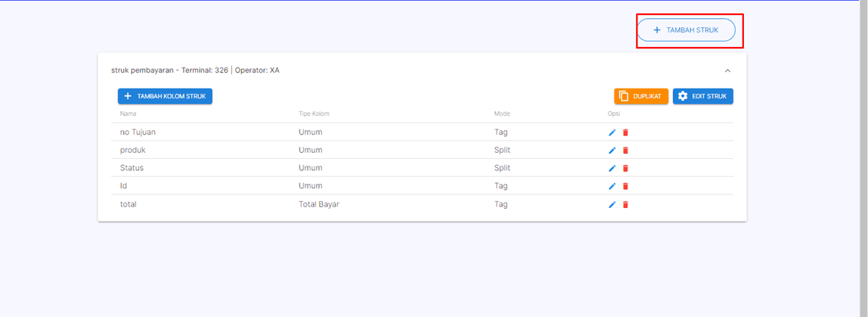Edit the no Tujuan row pencil icon
Viewport: 868px width, 317px height.
coord(612,132)
